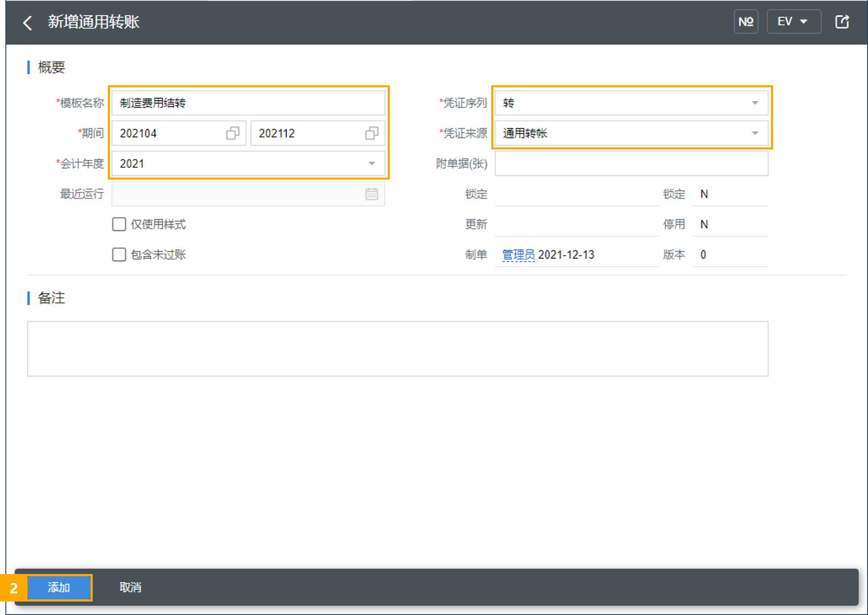Enable the 仅使用样式 checkbox
This screenshot has height=615, width=868.
click(119, 224)
